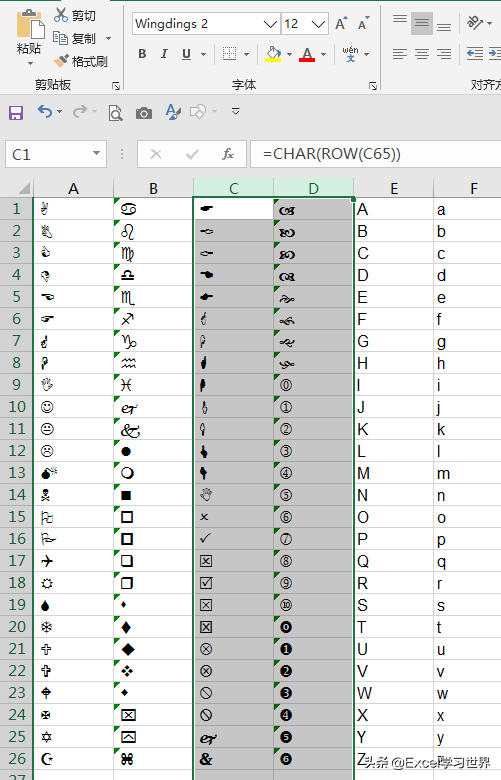Image resolution: width=501 pixels, height=780 pixels.
Task: Select column E header
Action: [x=394, y=189]
